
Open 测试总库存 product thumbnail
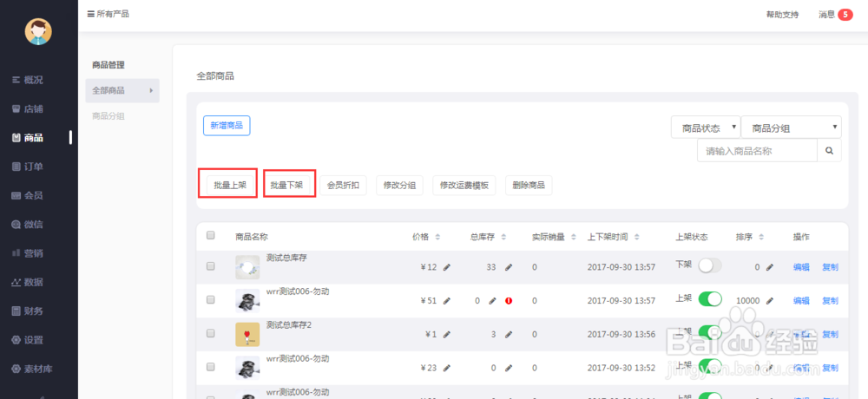tap(247, 267)
